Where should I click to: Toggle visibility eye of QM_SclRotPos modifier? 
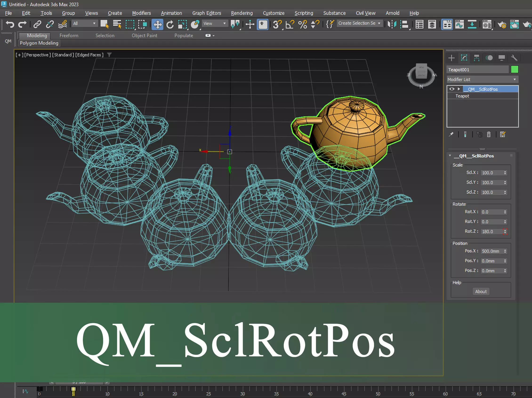click(x=452, y=89)
